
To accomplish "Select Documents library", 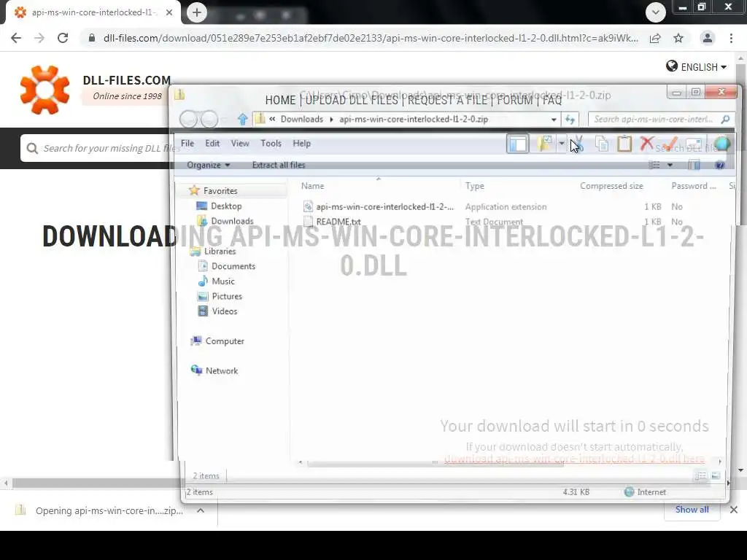I will pyautogui.click(x=233, y=265).
